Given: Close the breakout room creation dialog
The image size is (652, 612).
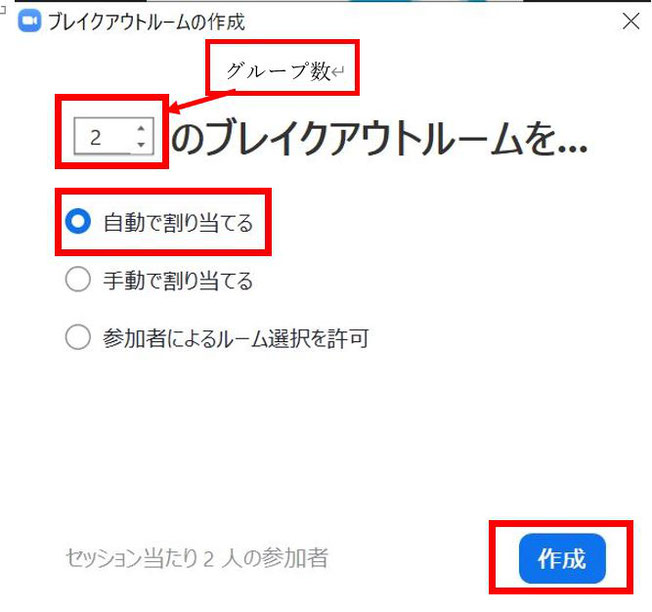Looking at the screenshot, I should tap(631, 21).
